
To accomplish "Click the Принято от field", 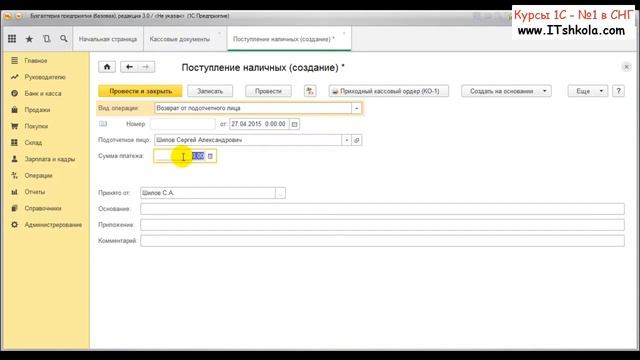I will tap(208, 193).
